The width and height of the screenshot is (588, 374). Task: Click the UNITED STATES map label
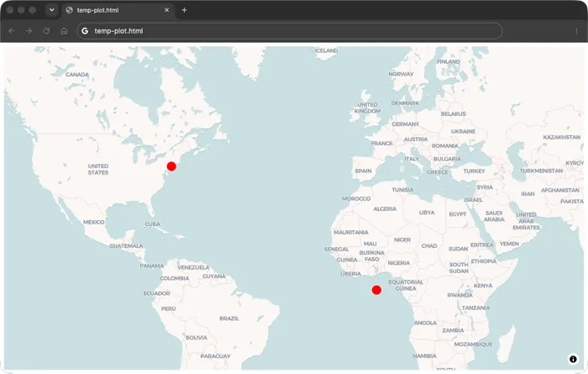pos(98,169)
